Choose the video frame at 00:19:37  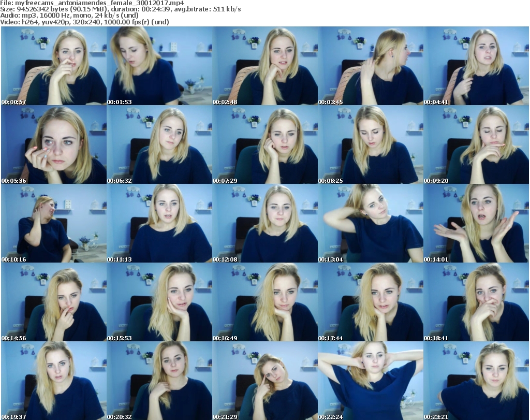coord(54,381)
